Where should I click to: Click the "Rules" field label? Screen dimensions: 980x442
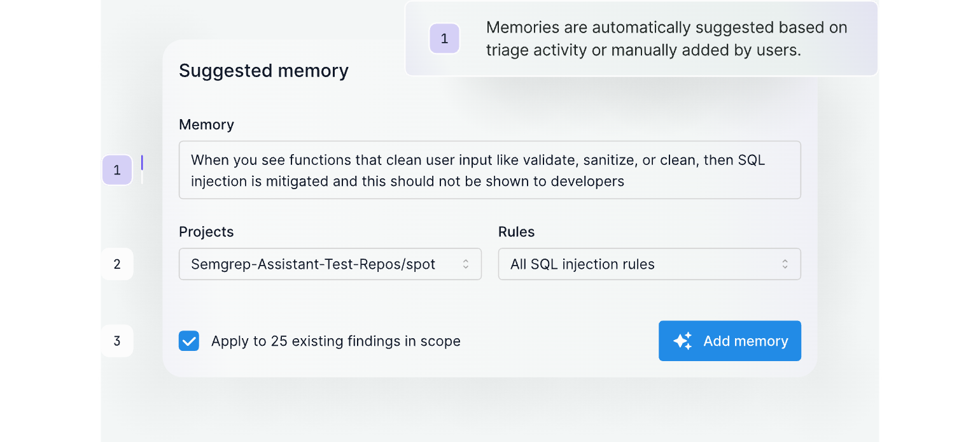point(516,232)
